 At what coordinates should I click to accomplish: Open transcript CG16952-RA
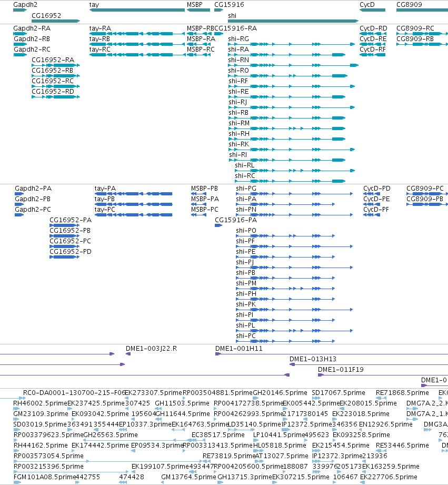(x=53, y=60)
